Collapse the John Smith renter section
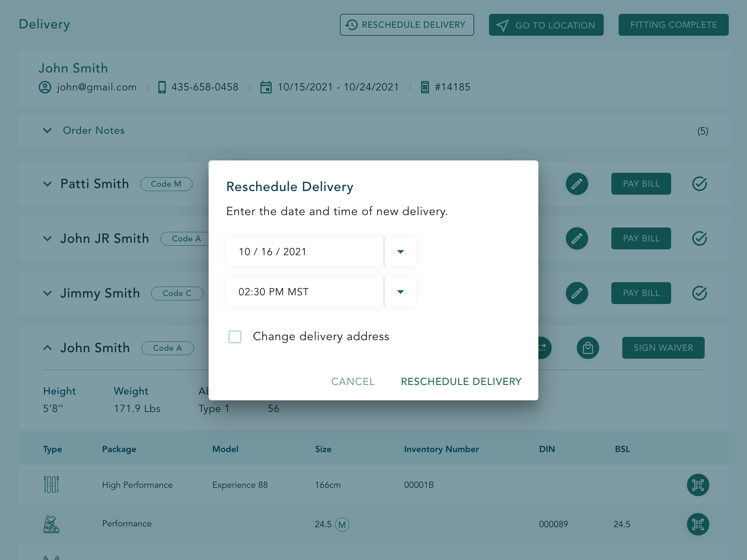The height and width of the screenshot is (560, 747). tap(47, 348)
